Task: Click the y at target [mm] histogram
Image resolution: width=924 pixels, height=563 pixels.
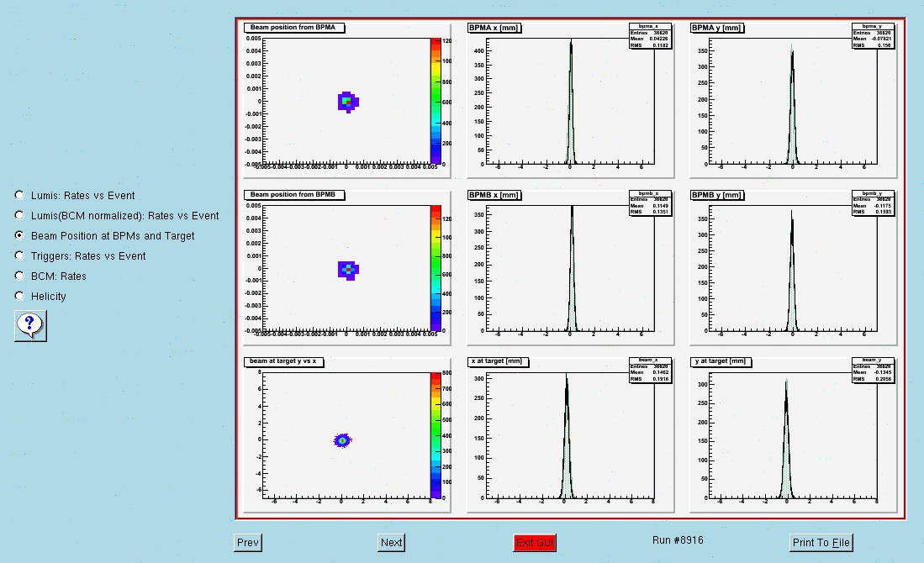Action: coord(793,435)
